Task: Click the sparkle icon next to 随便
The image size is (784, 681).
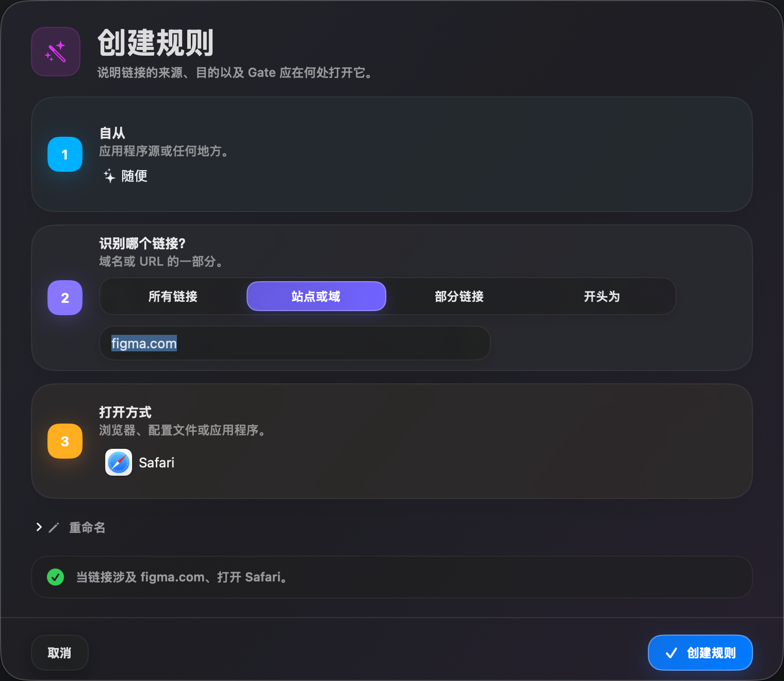Action: coord(109,176)
